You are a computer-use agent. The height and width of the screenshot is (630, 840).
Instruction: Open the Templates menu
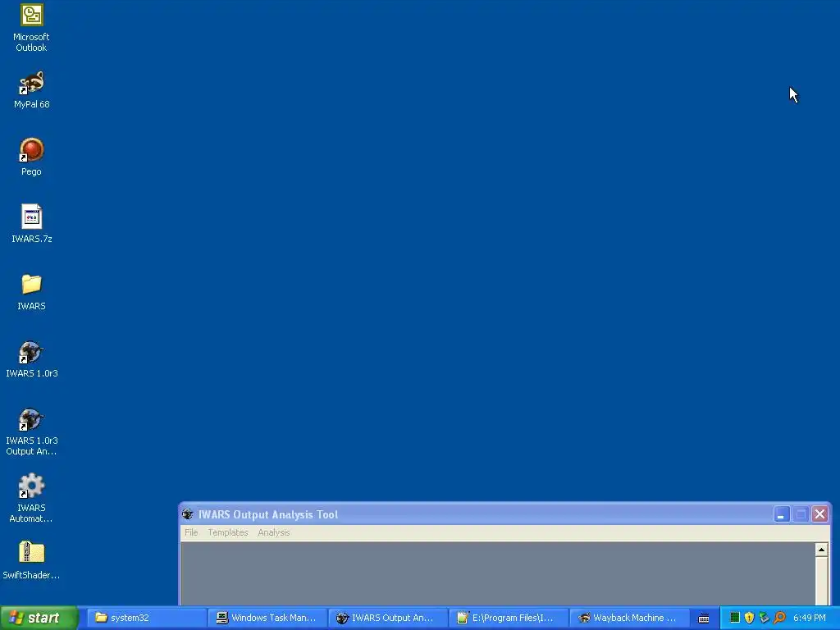[x=228, y=532]
